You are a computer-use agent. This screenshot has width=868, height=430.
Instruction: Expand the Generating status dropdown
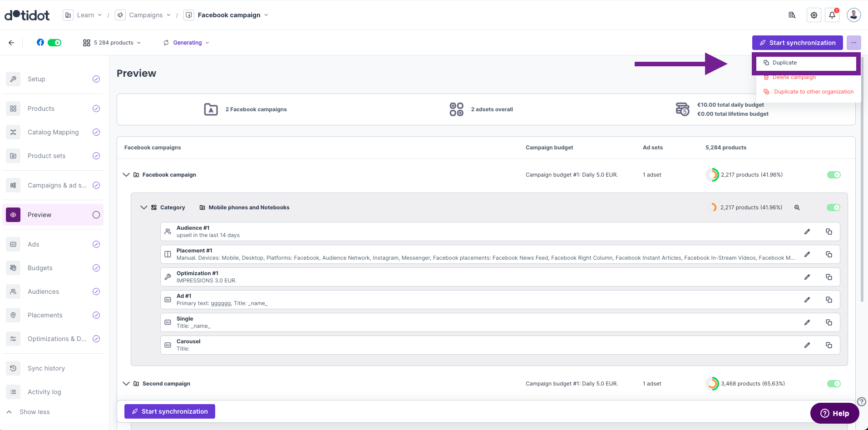pyautogui.click(x=187, y=43)
